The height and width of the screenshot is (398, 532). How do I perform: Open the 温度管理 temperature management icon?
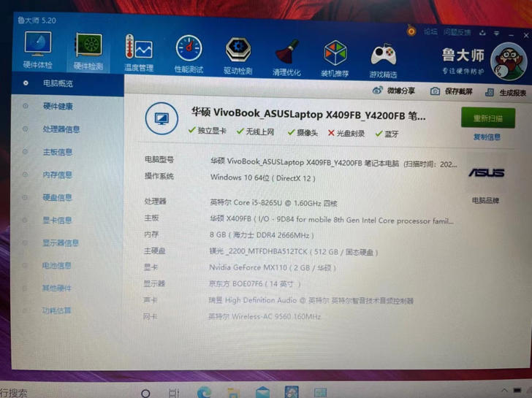click(139, 53)
